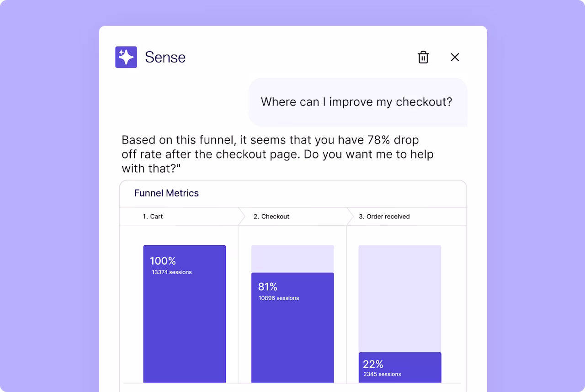Close the Sense assistant panel

pos(455,57)
